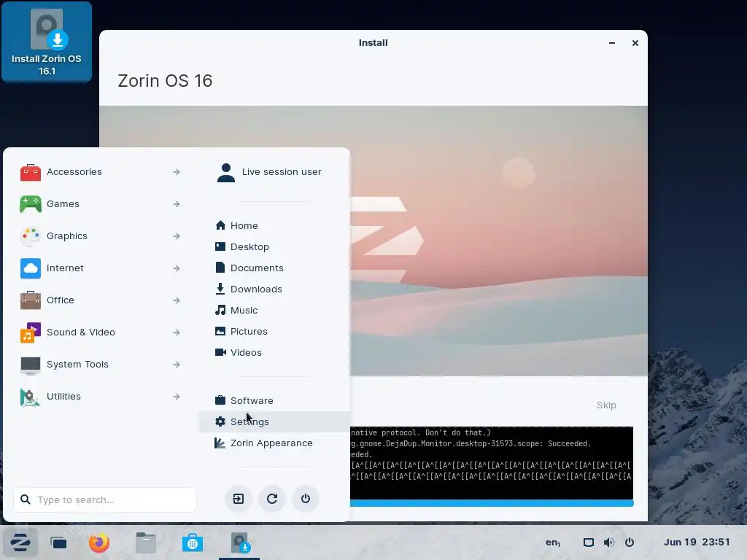Open the Home folder
The image size is (747, 560).
[x=274, y=226]
